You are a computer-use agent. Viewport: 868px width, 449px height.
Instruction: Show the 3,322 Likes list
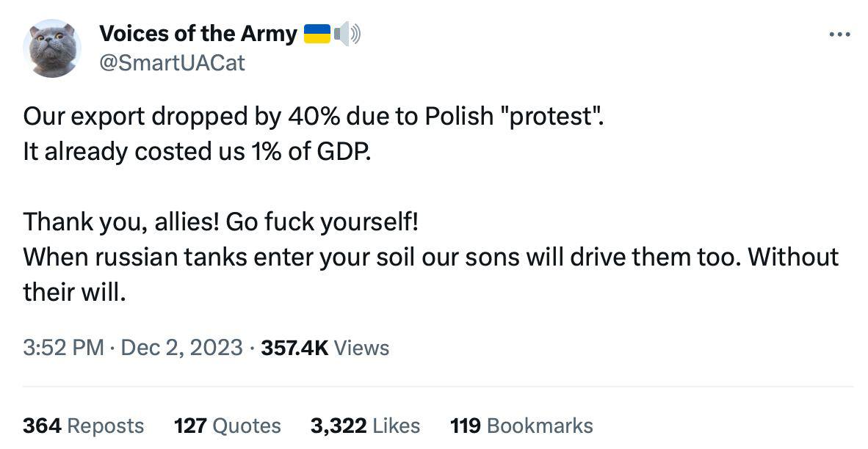pyautogui.click(x=365, y=426)
